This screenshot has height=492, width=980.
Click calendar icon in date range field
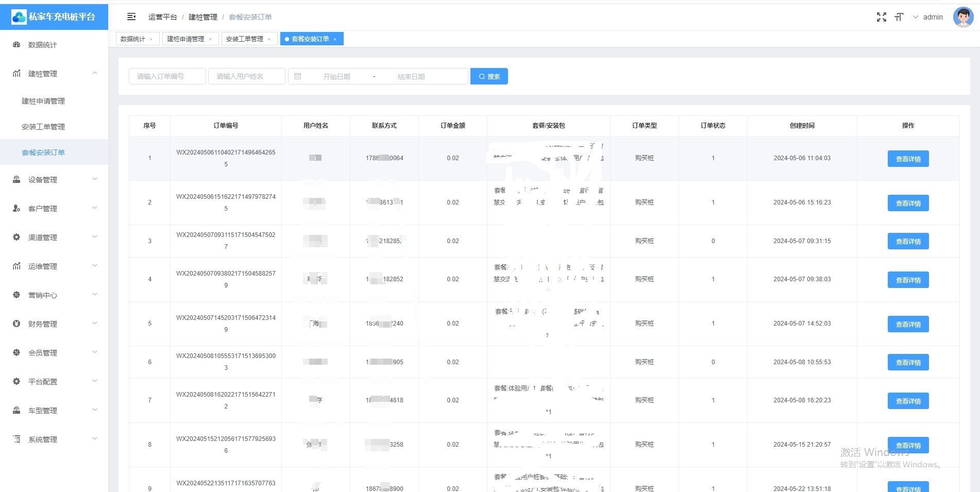tap(297, 76)
